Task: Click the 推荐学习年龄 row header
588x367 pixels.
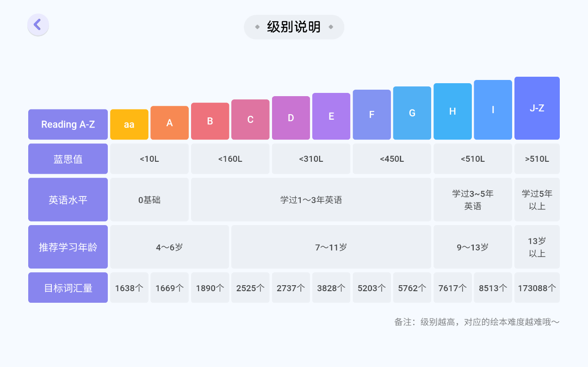Action: 68,247
